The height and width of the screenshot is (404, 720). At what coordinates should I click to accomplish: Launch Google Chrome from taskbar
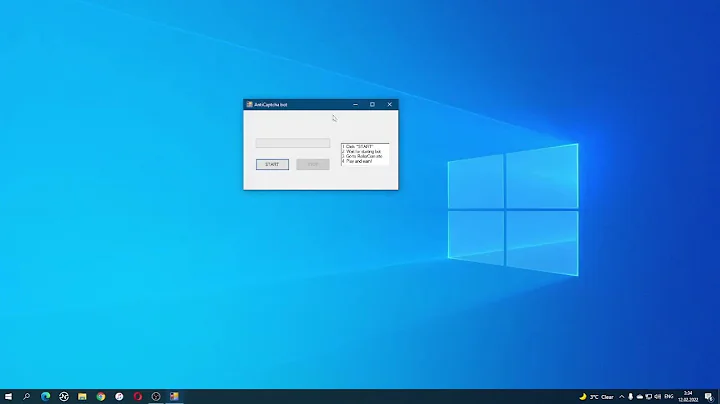tap(101, 396)
